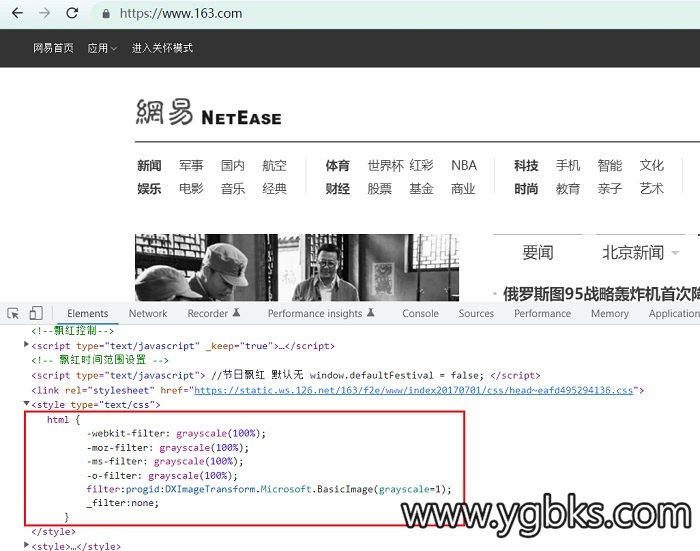Open the 世界杯 link
Viewport: 700px width, 551px height.
385,166
